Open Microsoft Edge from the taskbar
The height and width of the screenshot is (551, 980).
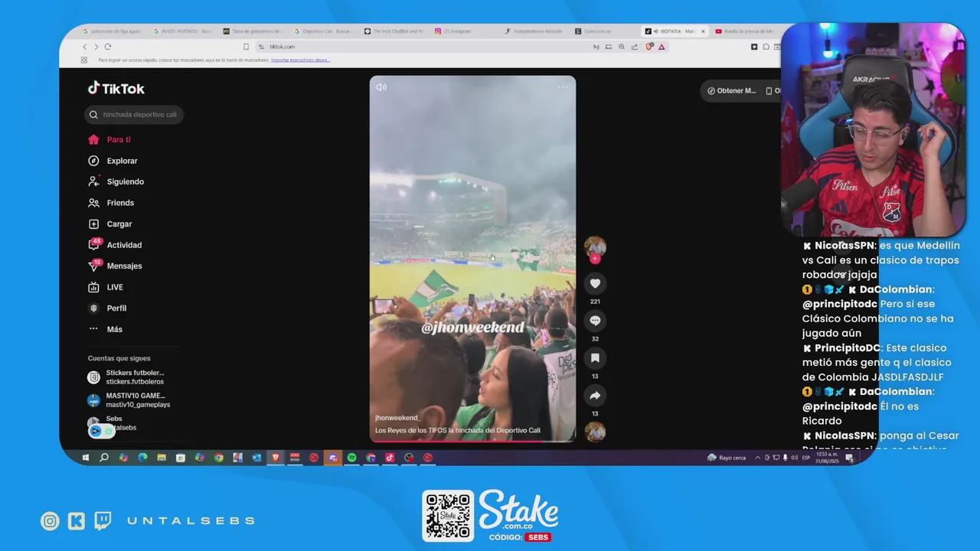[x=142, y=458]
